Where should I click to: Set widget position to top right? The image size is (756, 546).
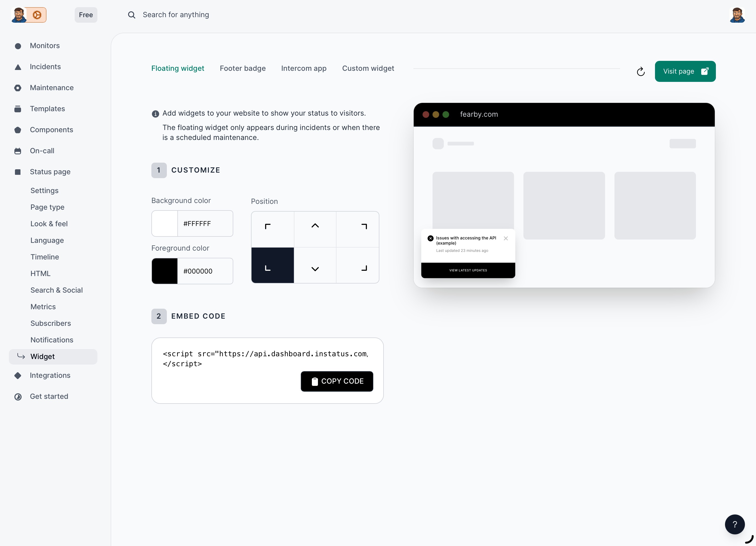coord(357,229)
